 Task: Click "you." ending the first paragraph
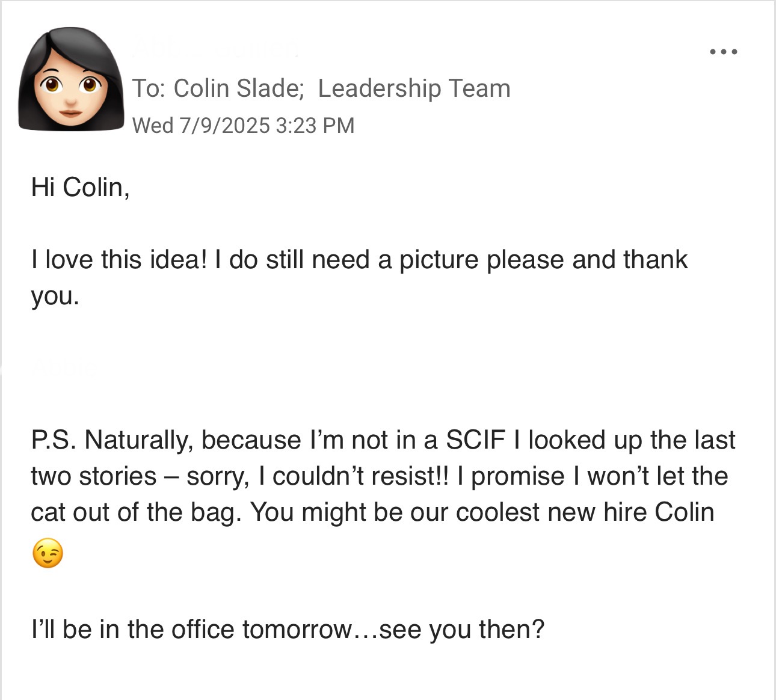coord(55,296)
